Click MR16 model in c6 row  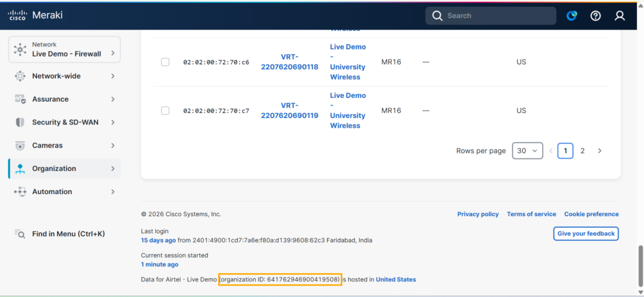pyautogui.click(x=391, y=62)
